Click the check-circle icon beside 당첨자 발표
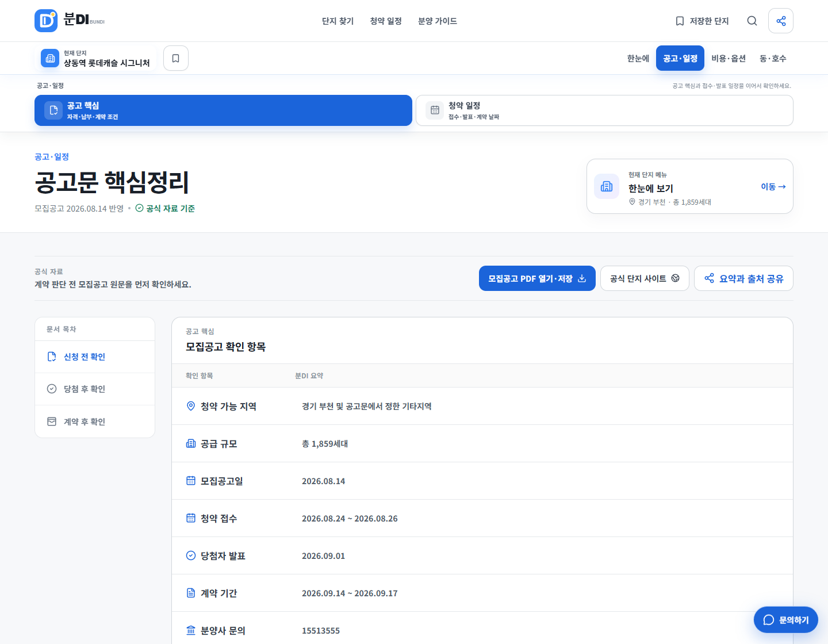 pyautogui.click(x=191, y=555)
